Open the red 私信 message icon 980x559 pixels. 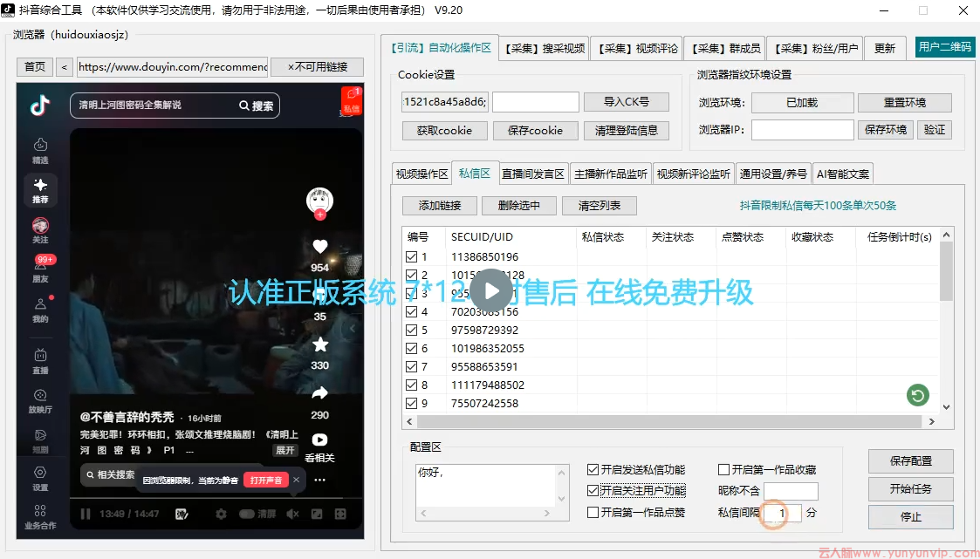coord(352,100)
